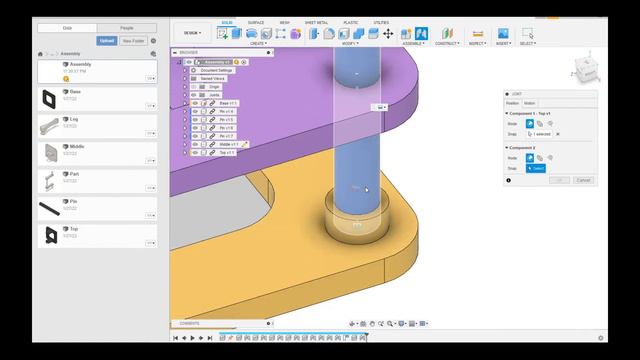
Task: Hide the Pin v1:7 component
Action: pyautogui.click(x=195, y=136)
